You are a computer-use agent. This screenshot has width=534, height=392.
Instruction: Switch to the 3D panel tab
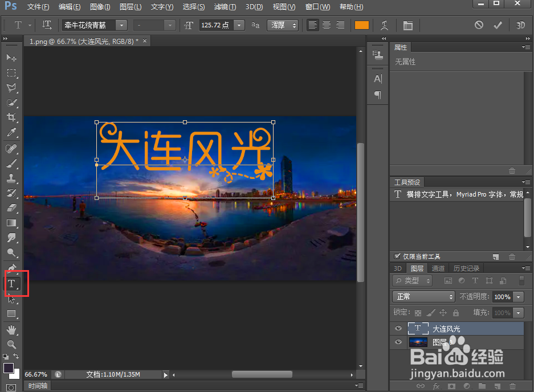(x=397, y=268)
